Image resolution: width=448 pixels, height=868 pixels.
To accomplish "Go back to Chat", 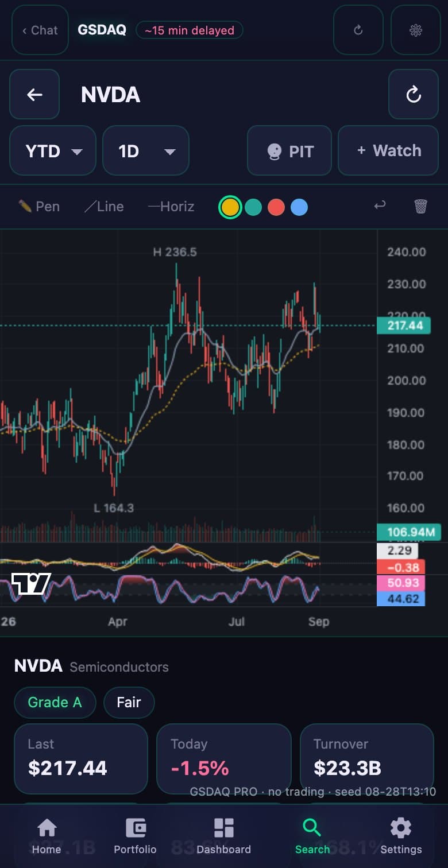I will point(40,30).
